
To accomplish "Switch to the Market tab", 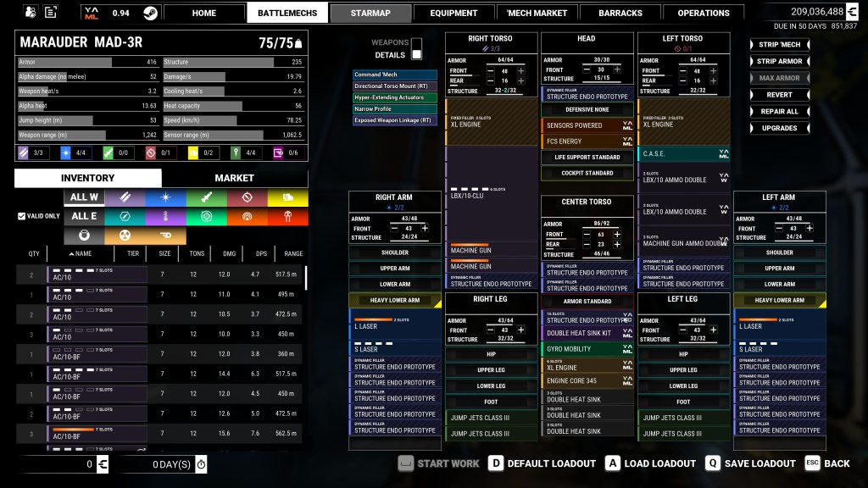I will [x=234, y=178].
